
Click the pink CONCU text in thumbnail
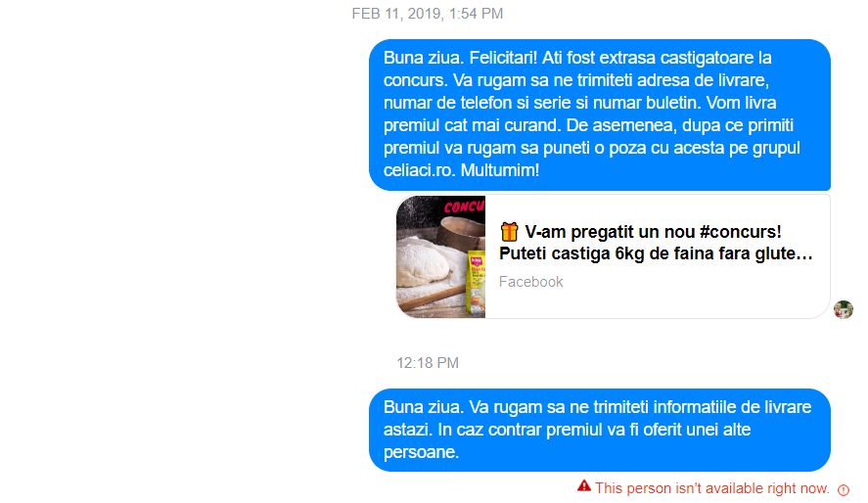(x=464, y=206)
